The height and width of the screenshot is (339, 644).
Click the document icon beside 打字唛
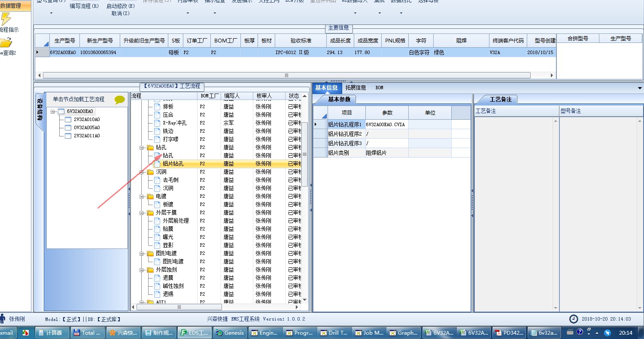(x=157, y=139)
